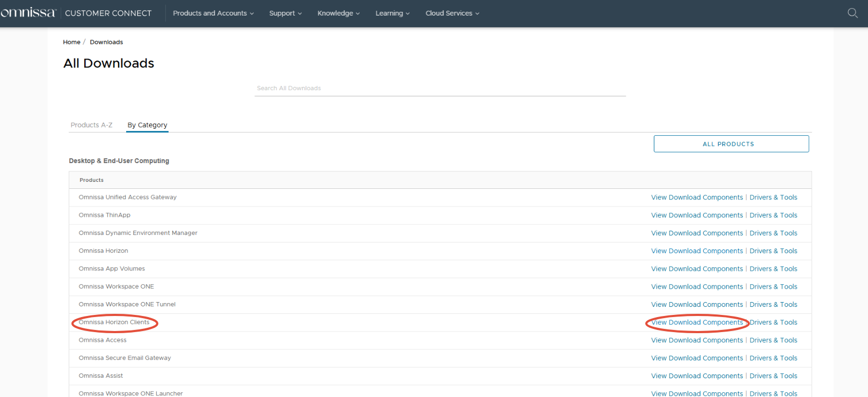Select Omnissa Workspace ONE Tunnel name
Screen dimensions: 868x397
pos(127,304)
